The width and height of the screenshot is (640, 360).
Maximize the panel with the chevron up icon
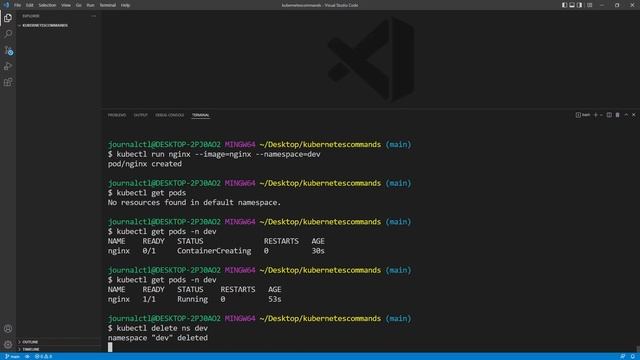(x=626, y=115)
